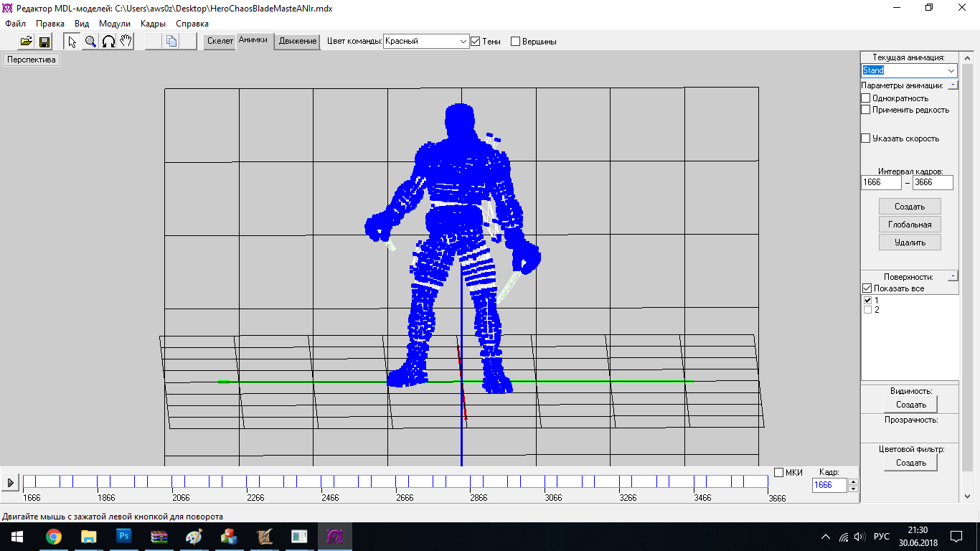Click the open file folder icon
980x551 pixels.
[x=26, y=42]
